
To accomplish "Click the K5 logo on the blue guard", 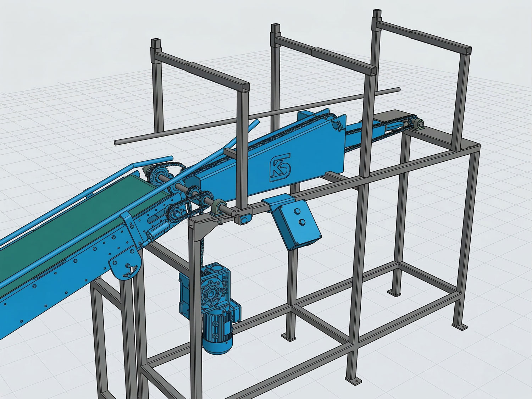I will pyautogui.click(x=279, y=167).
